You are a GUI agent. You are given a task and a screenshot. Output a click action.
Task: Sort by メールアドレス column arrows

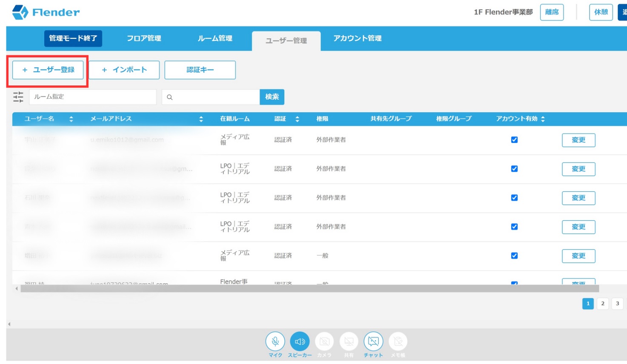point(201,119)
